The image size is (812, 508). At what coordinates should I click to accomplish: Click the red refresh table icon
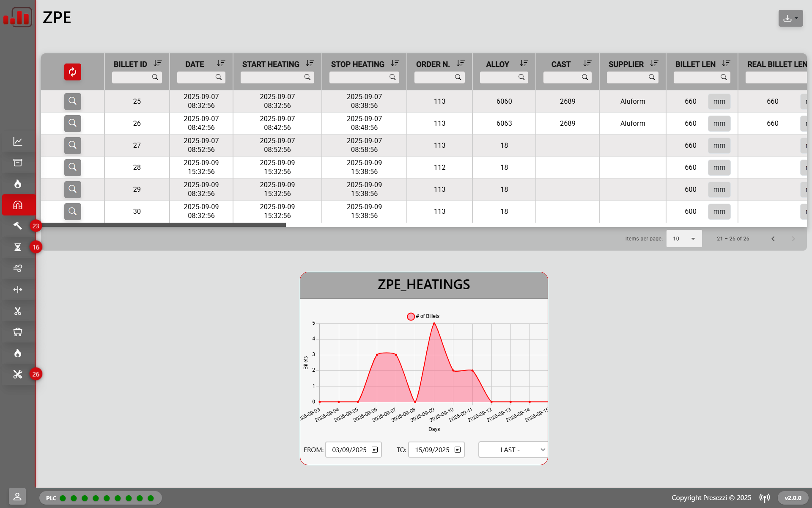pos(72,72)
